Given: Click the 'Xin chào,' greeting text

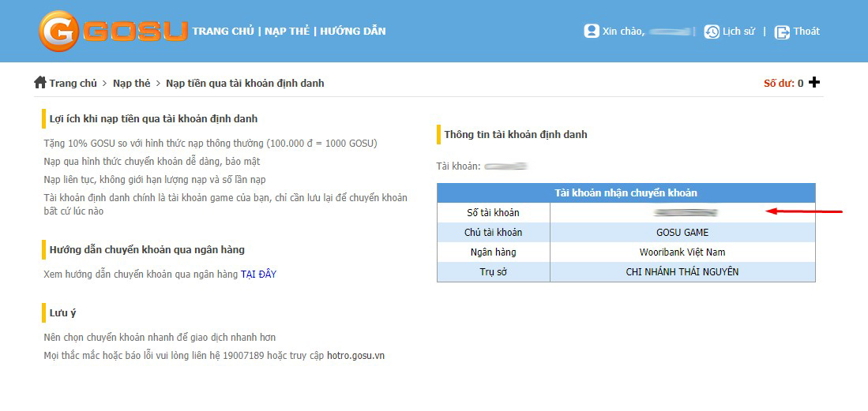Looking at the screenshot, I should pos(623,32).
